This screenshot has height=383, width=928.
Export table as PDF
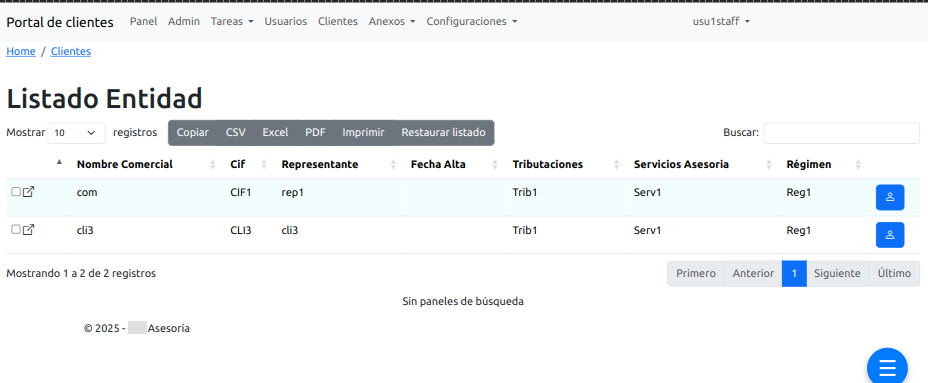(x=315, y=133)
